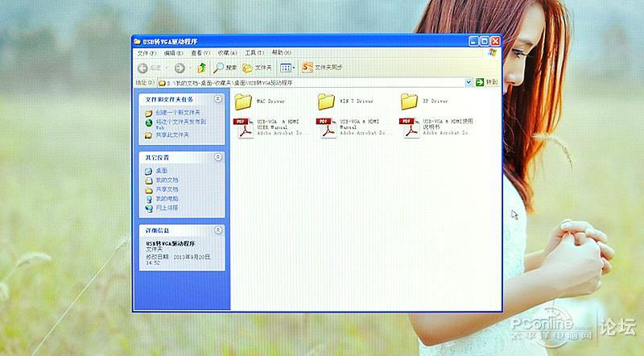This screenshot has width=644, height=356.
Task: Open the Search (搜索) pane
Action: pyautogui.click(x=225, y=68)
